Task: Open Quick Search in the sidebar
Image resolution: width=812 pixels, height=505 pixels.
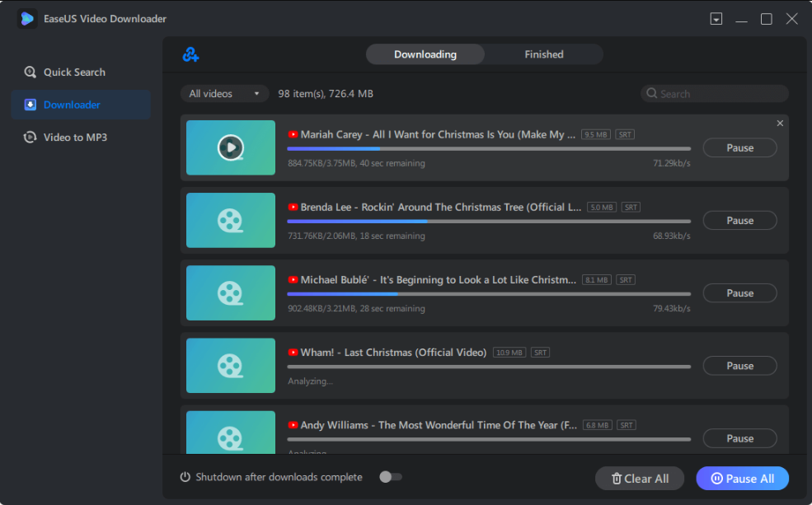Action: (x=74, y=72)
